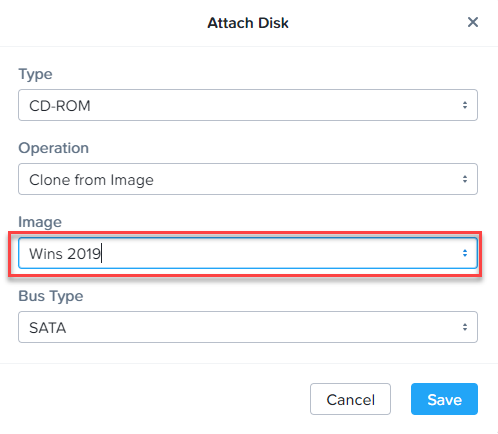Click the Image field label

pos(40,222)
